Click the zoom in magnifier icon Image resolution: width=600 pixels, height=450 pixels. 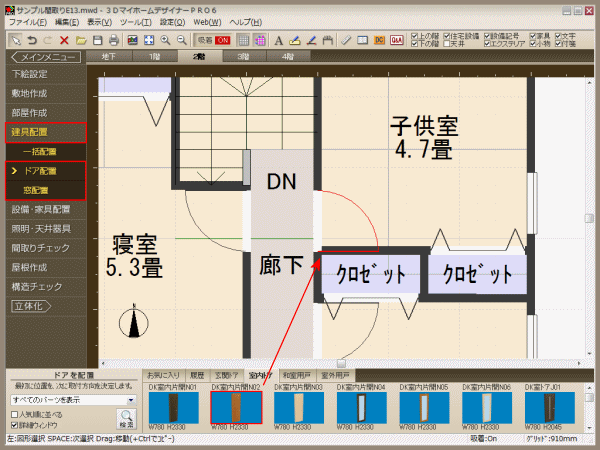tap(164, 40)
